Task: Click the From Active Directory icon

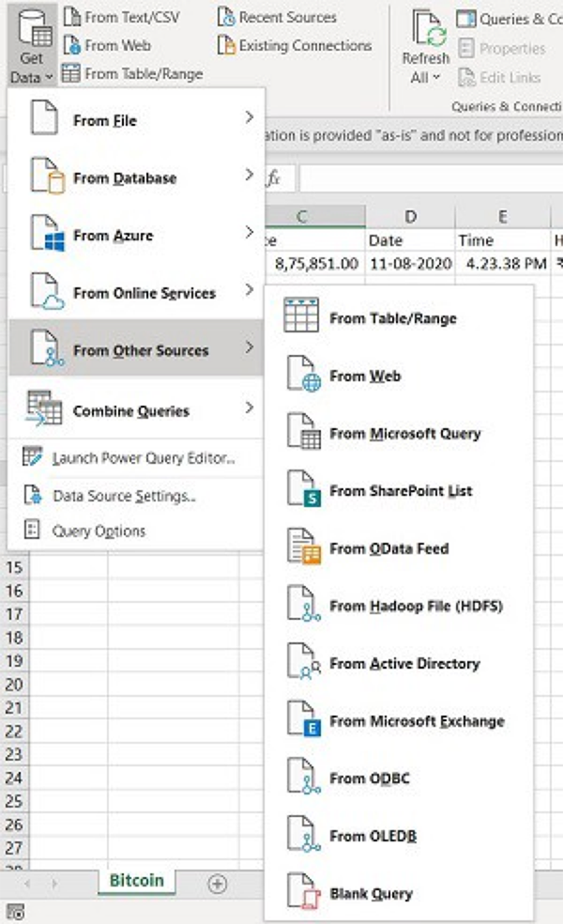Action: 302,663
